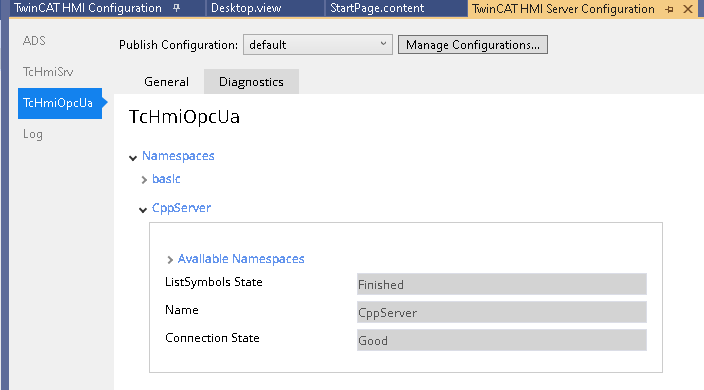Select ADS in the sidebar
Screen dimensions: 704x390
coord(34,41)
